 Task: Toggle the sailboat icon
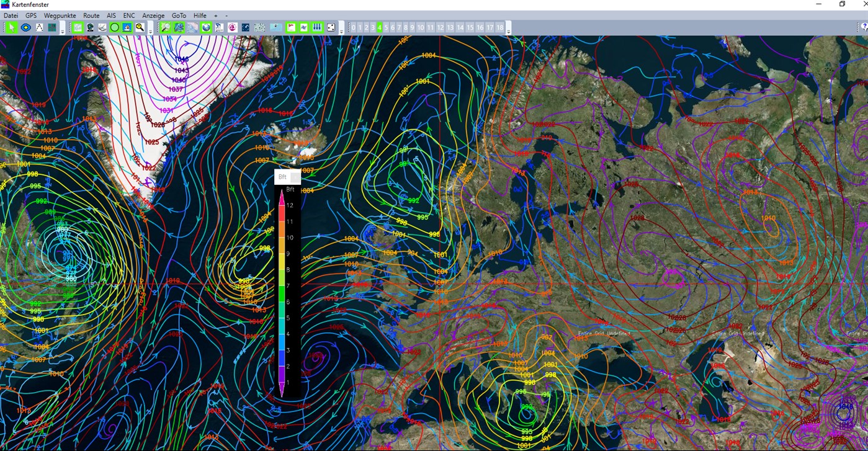(x=127, y=27)
